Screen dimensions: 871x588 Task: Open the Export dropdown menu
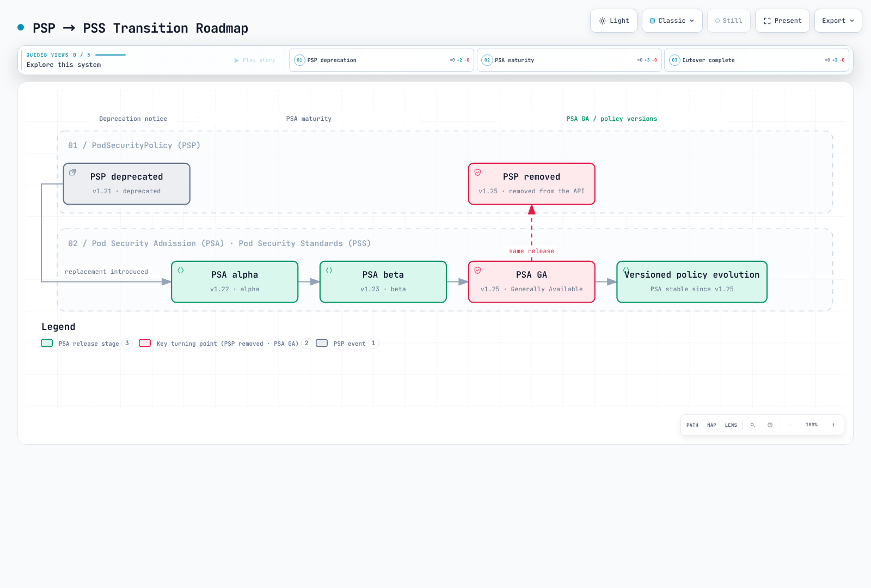pyautogui.click(x=838, y=21)
